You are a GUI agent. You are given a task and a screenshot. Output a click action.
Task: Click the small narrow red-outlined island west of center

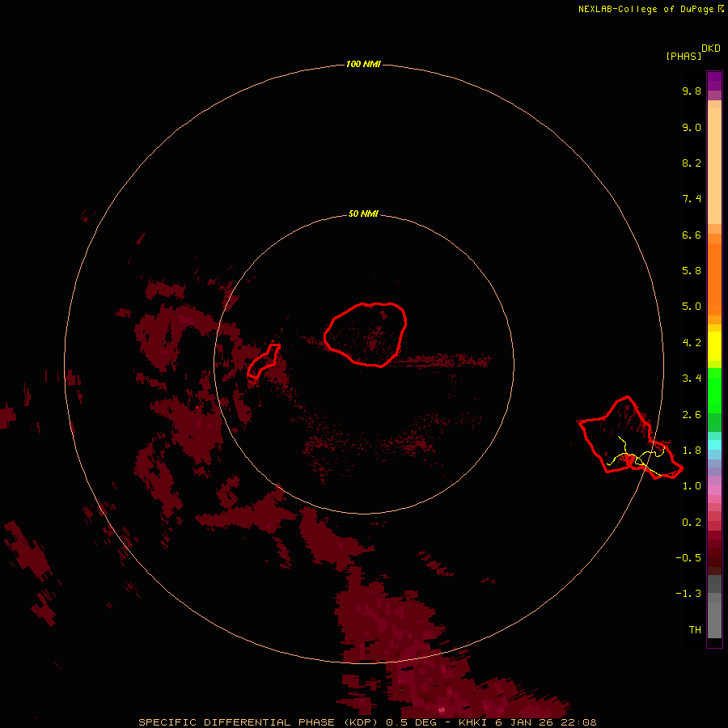[263, 361]
